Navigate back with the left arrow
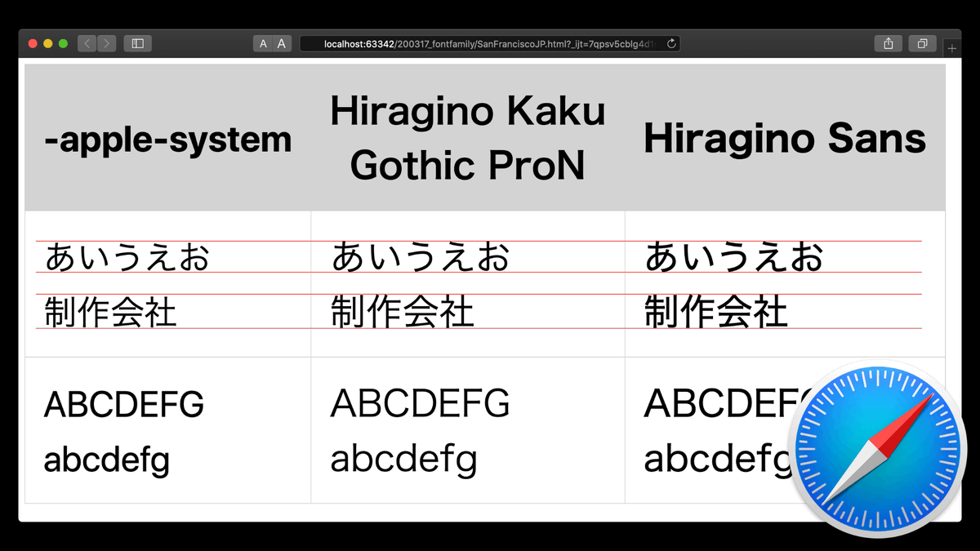 click(x=87, y=44)
